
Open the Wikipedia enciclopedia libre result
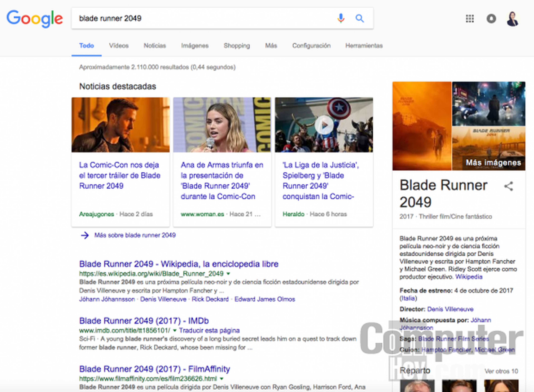pos(179,264)
